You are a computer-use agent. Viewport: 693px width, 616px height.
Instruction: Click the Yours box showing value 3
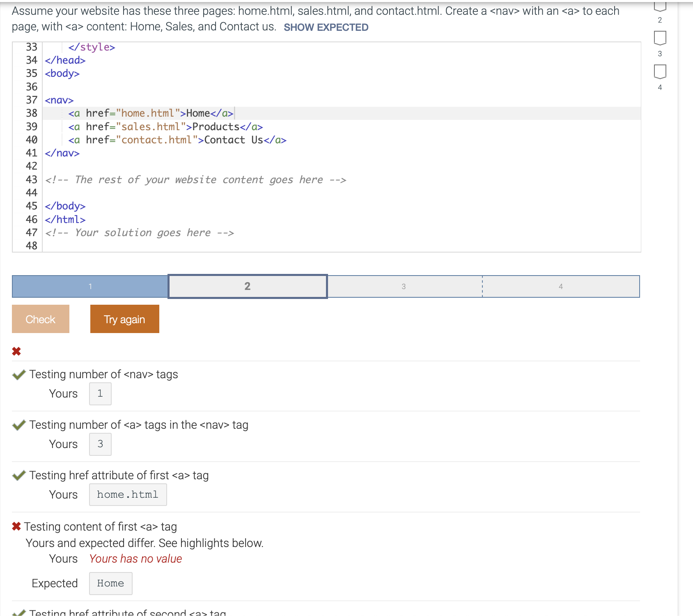tap(100, 444)
